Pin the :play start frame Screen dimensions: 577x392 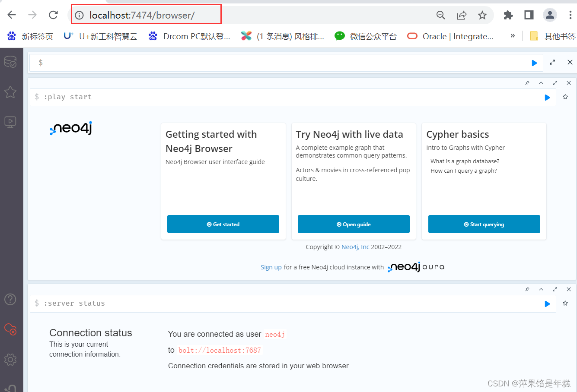click(x=527, y=83)
